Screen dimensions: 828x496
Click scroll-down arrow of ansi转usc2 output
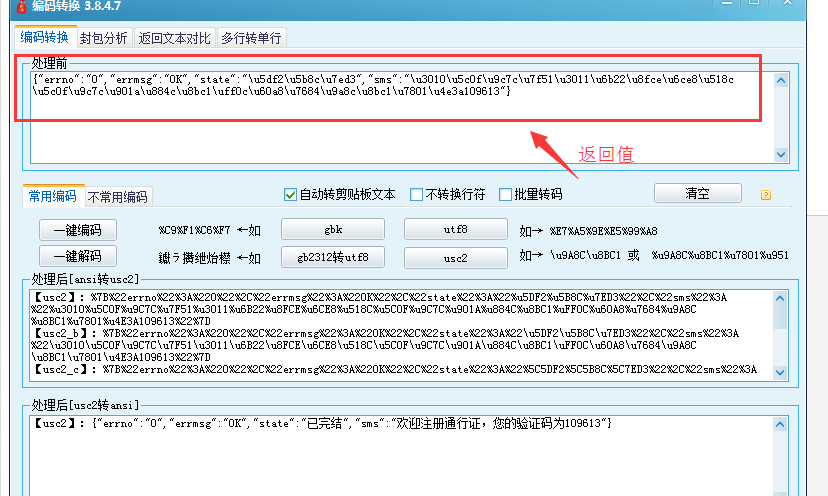coord(780,372)
